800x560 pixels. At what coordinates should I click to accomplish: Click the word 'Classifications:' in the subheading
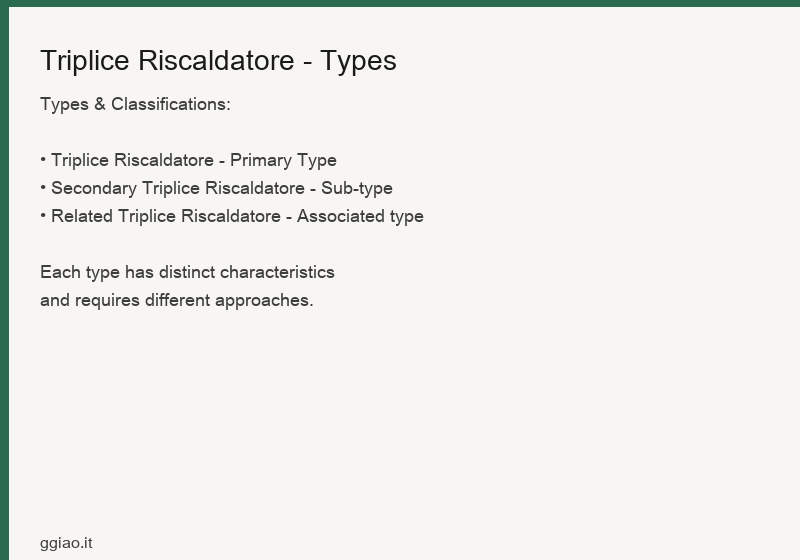tap(171, 104)
